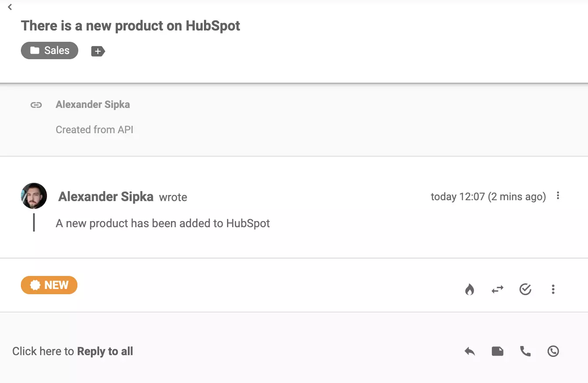Click the conversation title text
The width and height of the screenshot is (588, 383).
click(130, 26)
